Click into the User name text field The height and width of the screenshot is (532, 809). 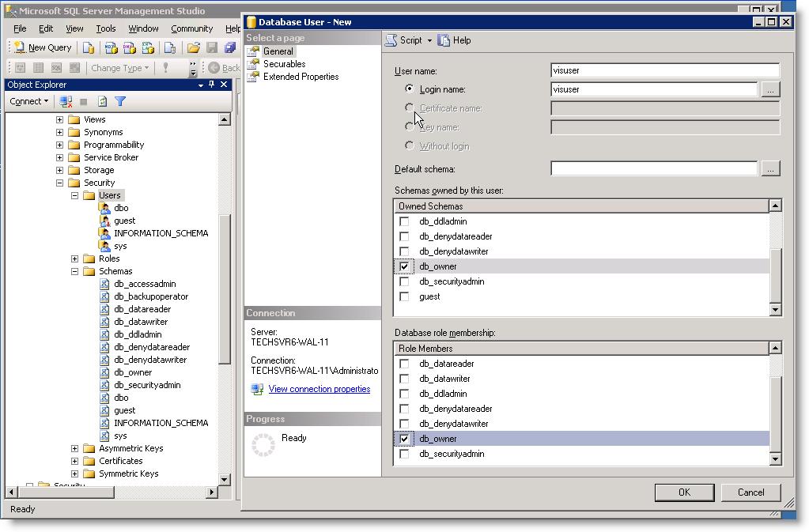665,70
